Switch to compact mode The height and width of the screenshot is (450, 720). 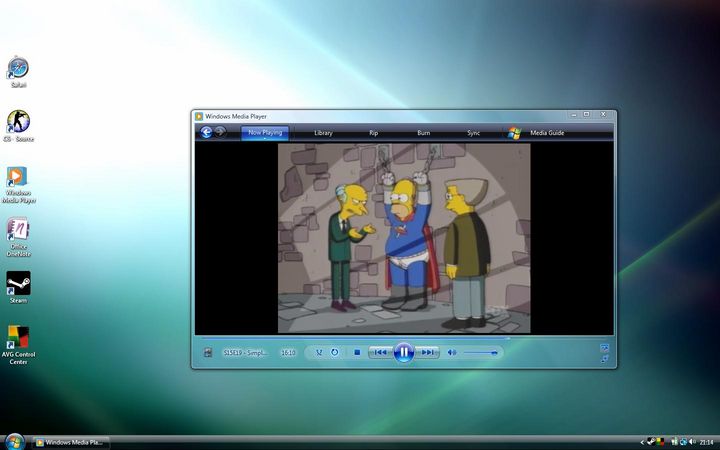[604, 359]
